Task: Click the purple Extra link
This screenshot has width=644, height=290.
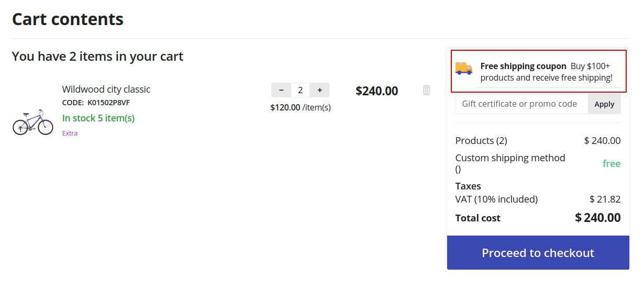Action: pos(70,133)
